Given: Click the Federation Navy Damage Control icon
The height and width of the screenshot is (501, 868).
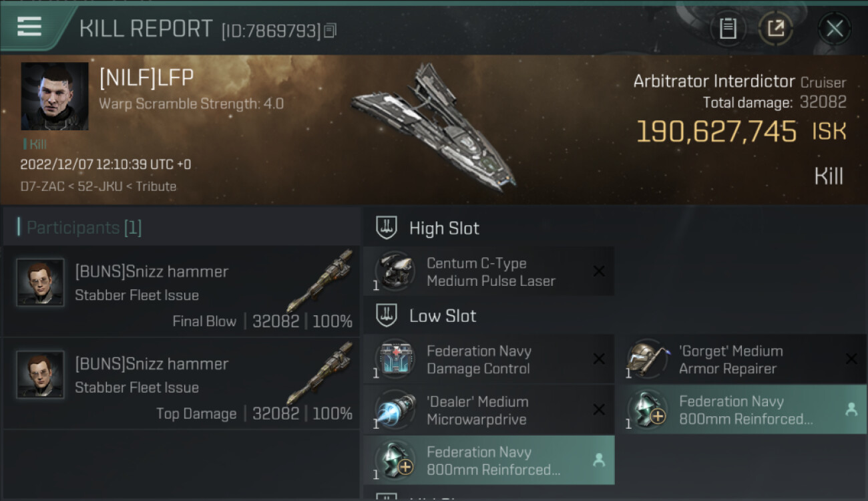Looking at the screenshot, I should point(395,359).
